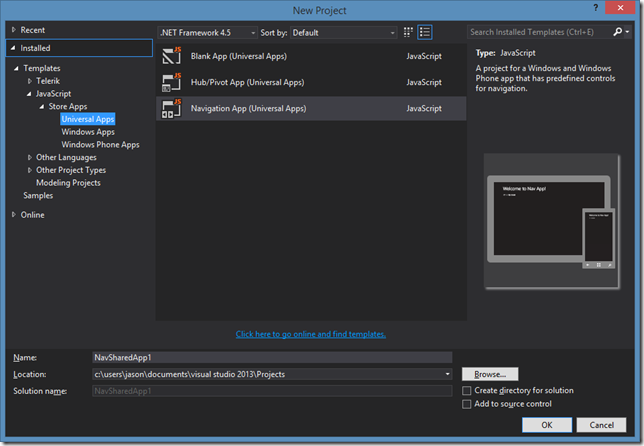Enable Create directory for solution
The image size is (644, 446).
[467, 390]
